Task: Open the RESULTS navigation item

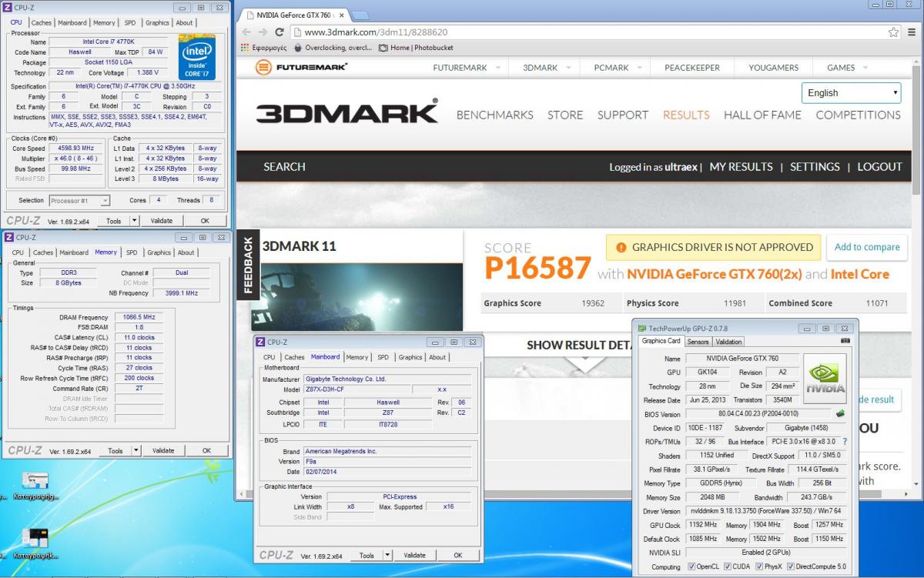Action: [x=686, y=115]
